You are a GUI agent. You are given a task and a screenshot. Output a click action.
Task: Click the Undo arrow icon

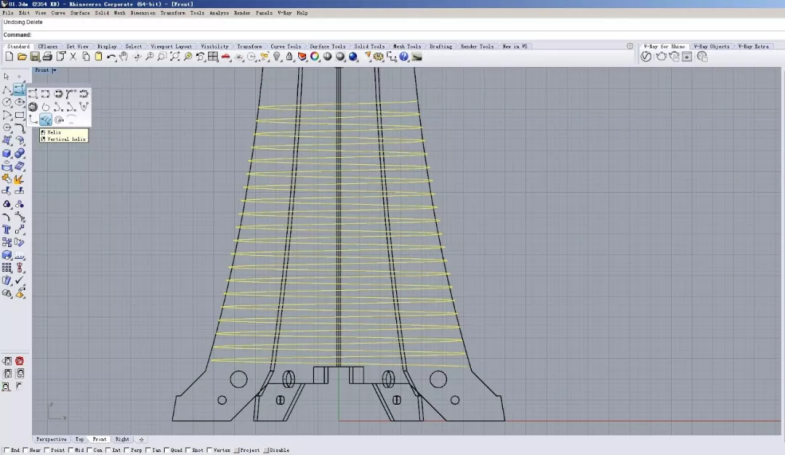pos(111,57)
